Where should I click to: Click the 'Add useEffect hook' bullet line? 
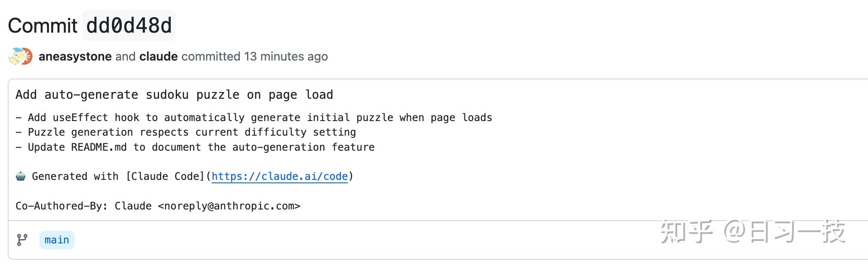[x=254, y=118]
